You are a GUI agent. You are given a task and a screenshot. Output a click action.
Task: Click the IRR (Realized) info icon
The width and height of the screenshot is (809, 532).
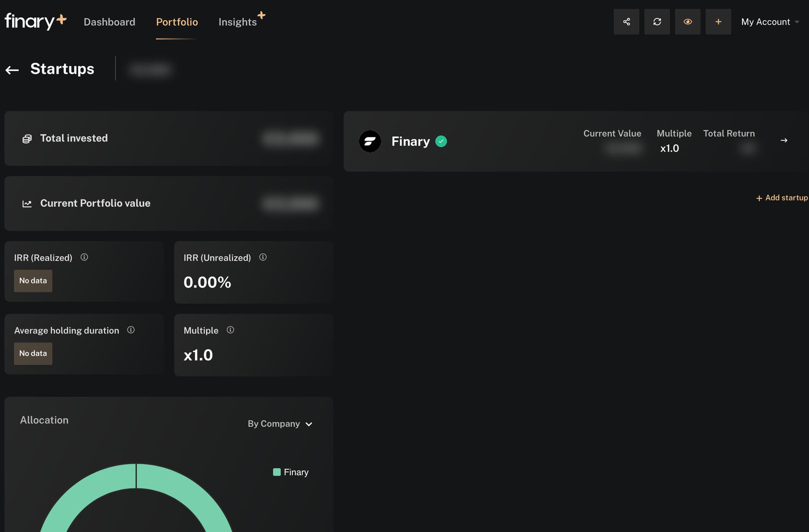pos(84,257)
